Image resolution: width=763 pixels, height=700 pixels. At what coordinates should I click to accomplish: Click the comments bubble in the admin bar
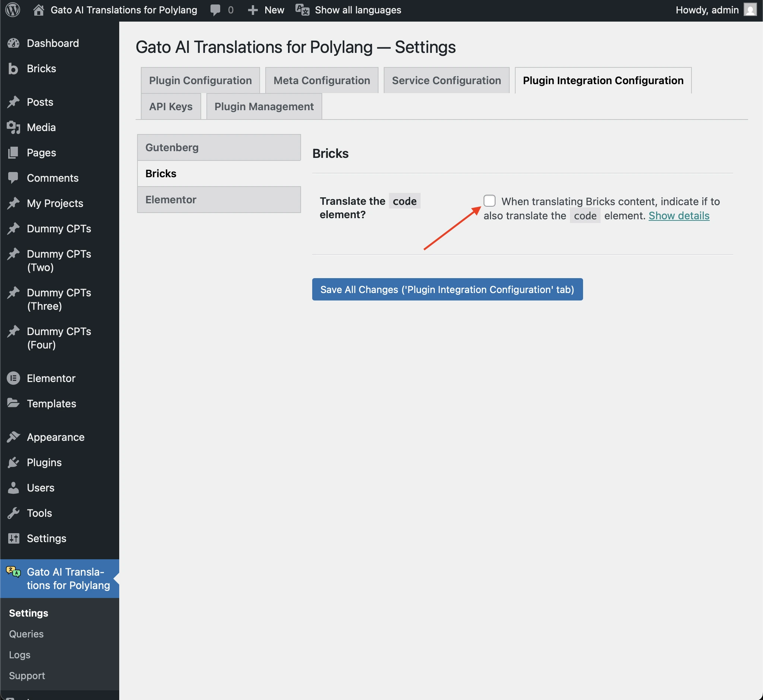(x=215, y=10)
